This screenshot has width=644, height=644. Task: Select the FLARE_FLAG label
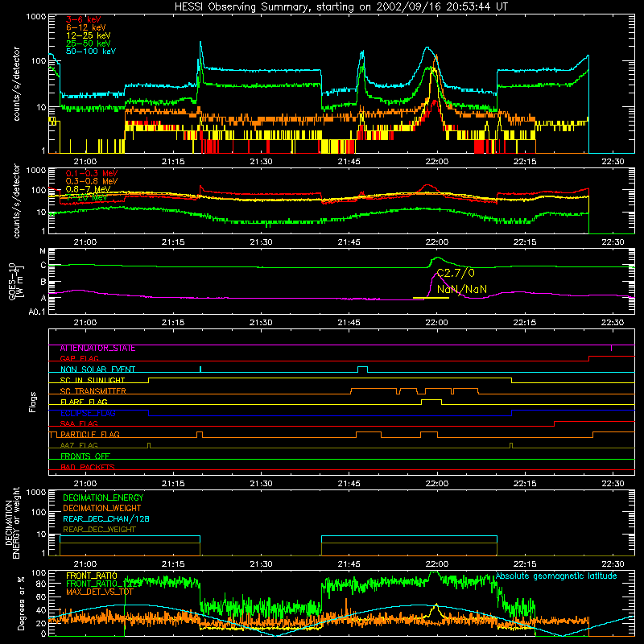pos(84,402)
